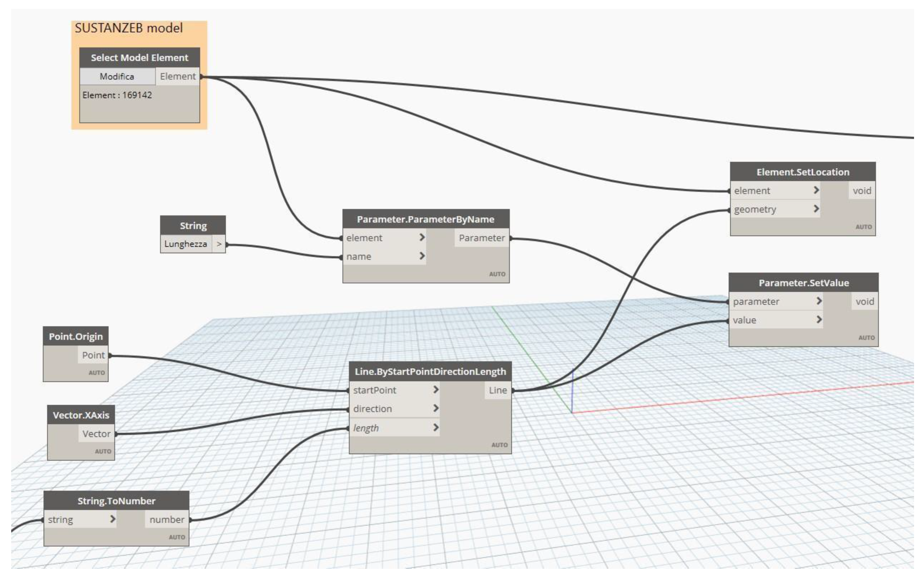Click the Vector output port of Vector.XAxis
This screenshot has height=580, width=924.
click(96, 434)
